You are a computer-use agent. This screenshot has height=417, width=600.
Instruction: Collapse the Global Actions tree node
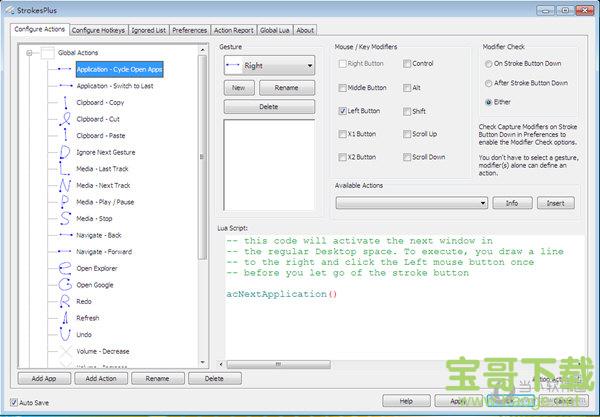(29, 53)
